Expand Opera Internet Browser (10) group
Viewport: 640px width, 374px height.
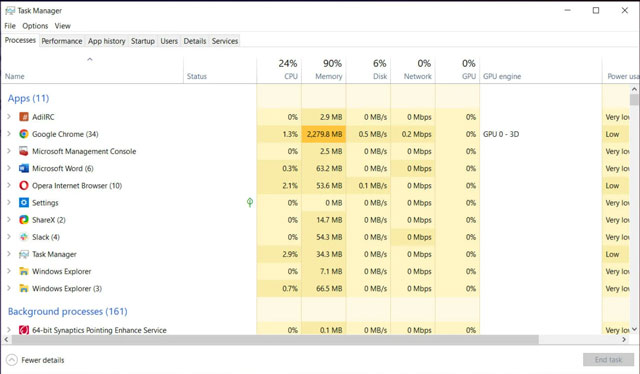click(x=9, y=185)
